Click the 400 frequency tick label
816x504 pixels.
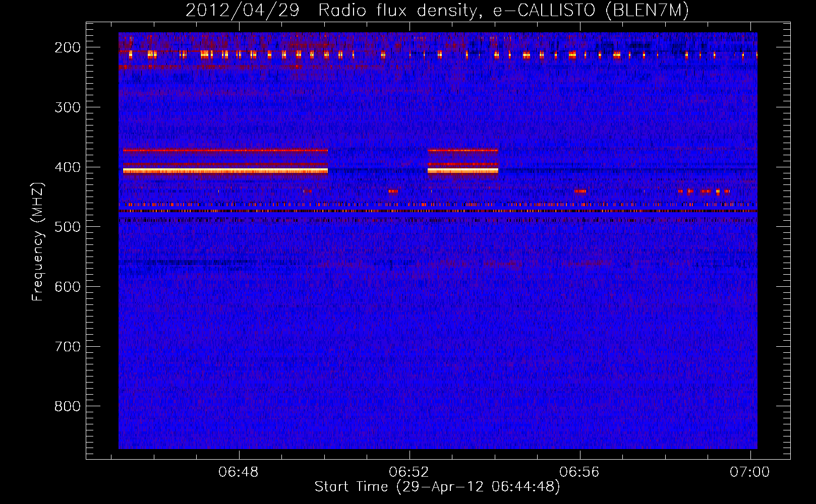tap(68, 167)
